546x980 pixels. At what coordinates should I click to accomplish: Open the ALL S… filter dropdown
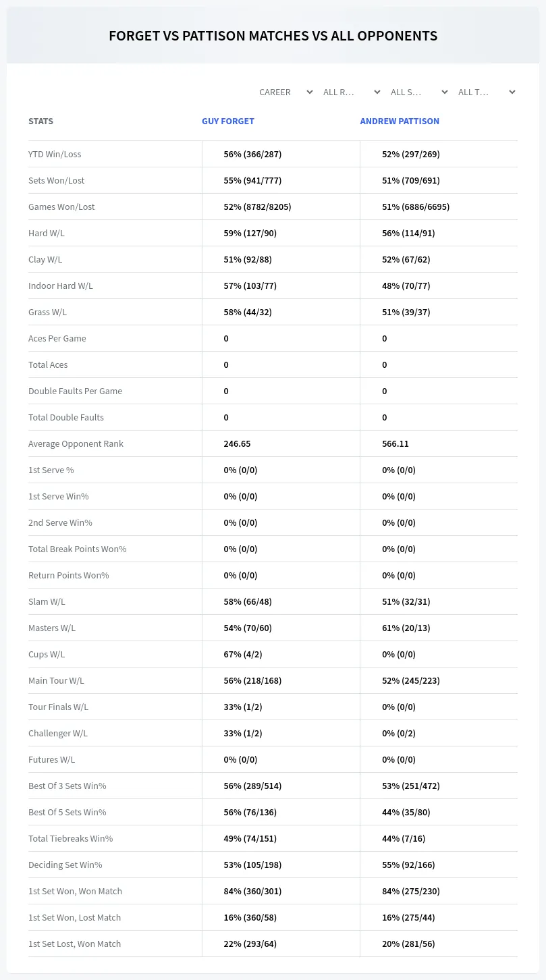click(x=418, y=92)
